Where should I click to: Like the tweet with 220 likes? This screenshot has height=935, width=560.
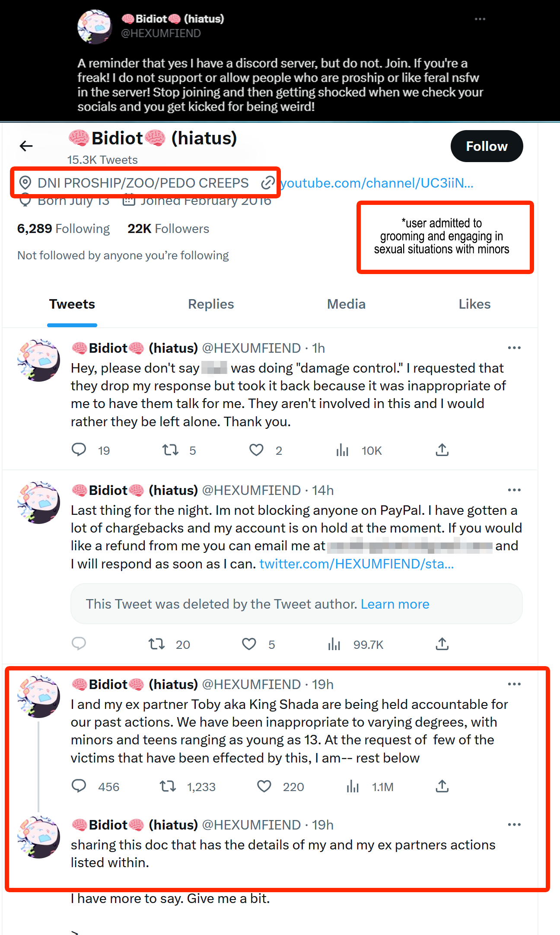coord(264,786)
